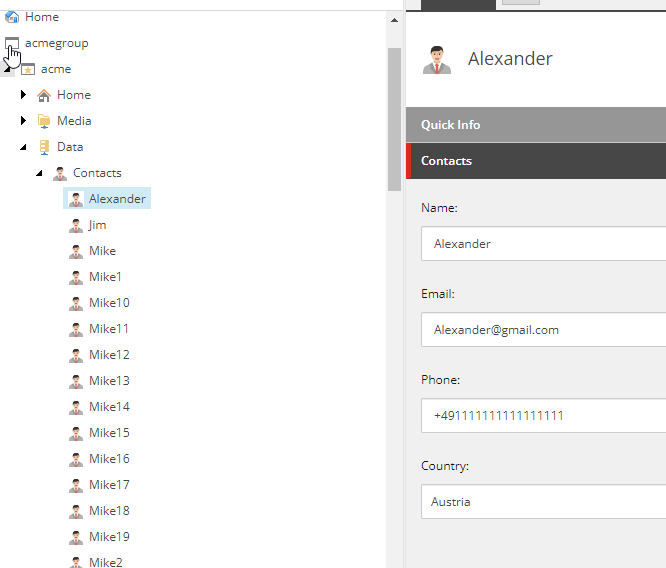
Task: Click the person icon beside Mike13
Action: (76, 381)
